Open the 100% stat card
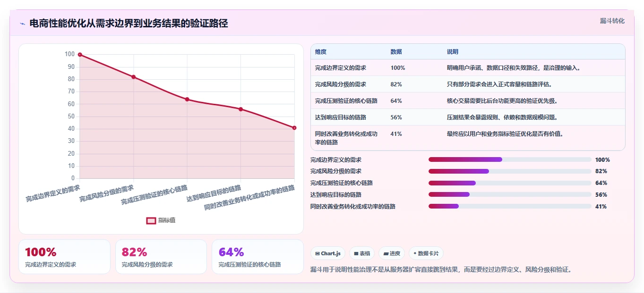Screen dimensions: 644x293 pyautogui.click(x=64, y=257)
